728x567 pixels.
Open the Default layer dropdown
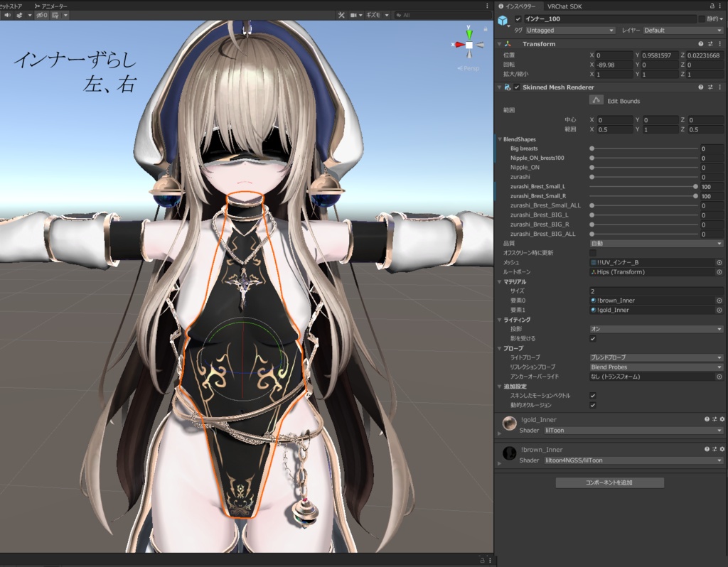(683, 30)
